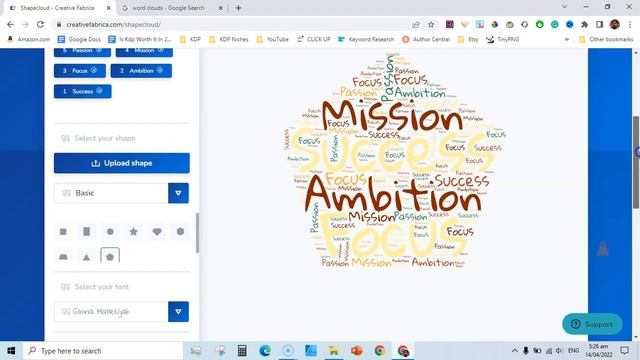Open File Explorer from the taskbar
The image size is (640, 360).
pos(333,351)
